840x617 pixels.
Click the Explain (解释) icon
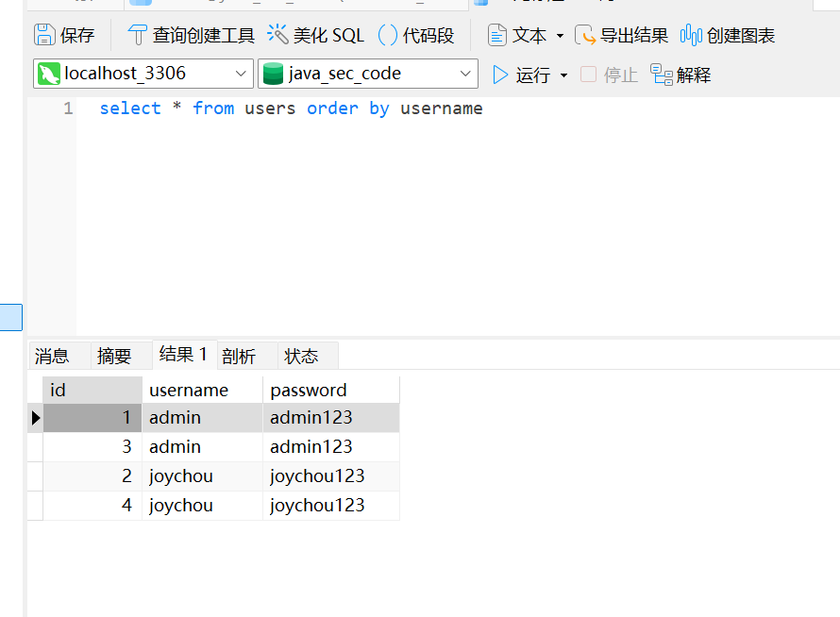662,75
